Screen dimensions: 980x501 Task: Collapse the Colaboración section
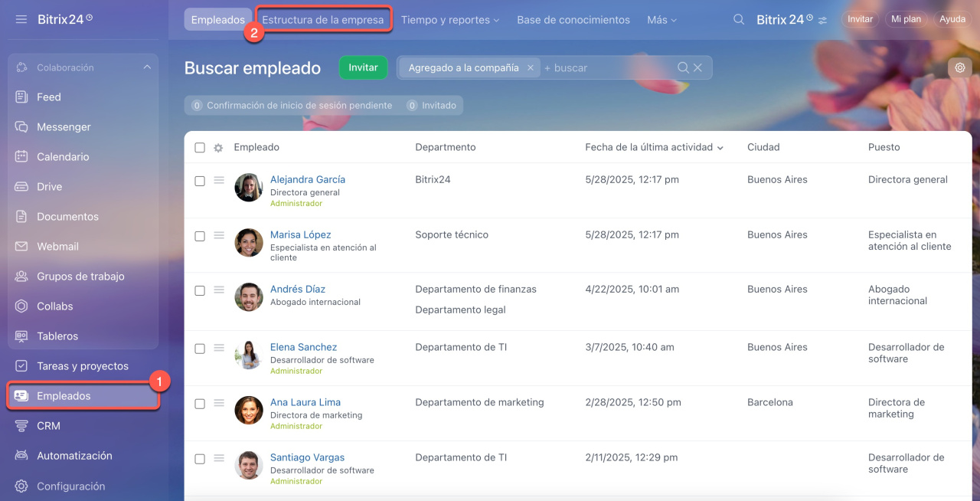(x=147, y=68)
